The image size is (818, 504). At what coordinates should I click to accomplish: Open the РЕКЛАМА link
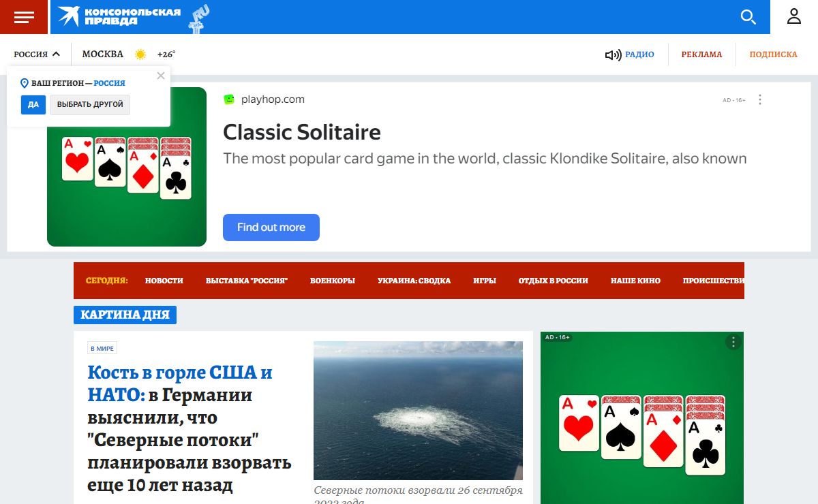tap(701, 54)
